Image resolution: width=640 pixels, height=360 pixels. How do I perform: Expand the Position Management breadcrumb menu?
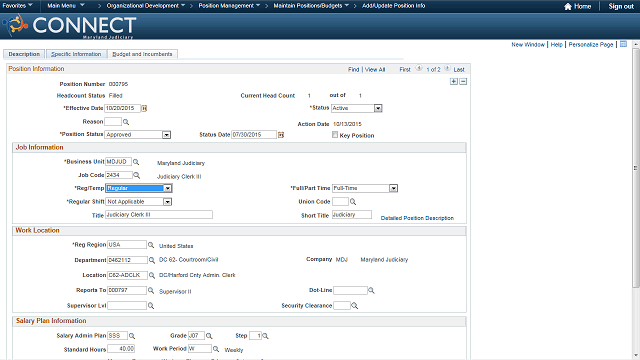click(229, 6)
